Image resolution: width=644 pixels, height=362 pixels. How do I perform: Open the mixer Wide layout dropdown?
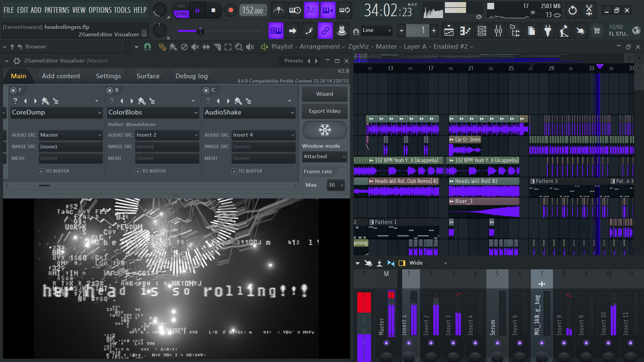(428, 263)
